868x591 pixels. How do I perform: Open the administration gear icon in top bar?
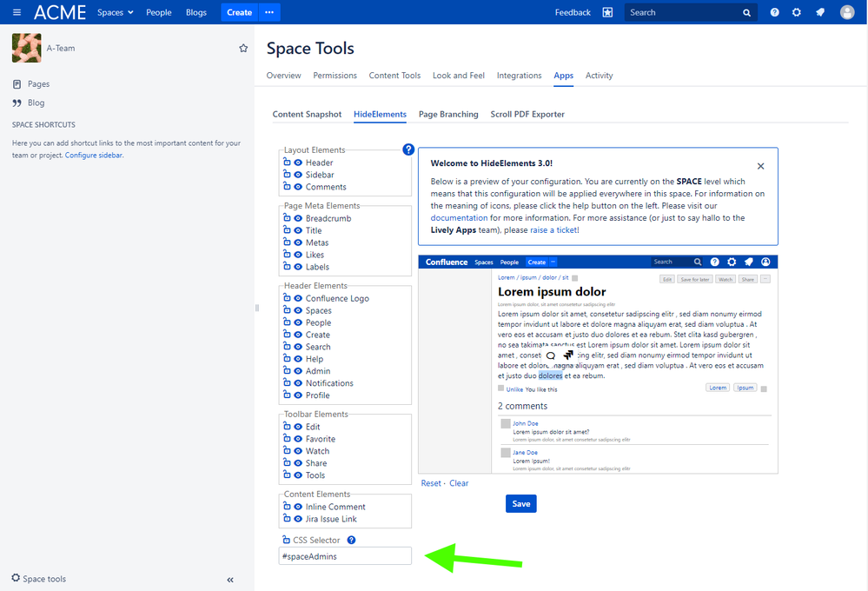(796, 12)
